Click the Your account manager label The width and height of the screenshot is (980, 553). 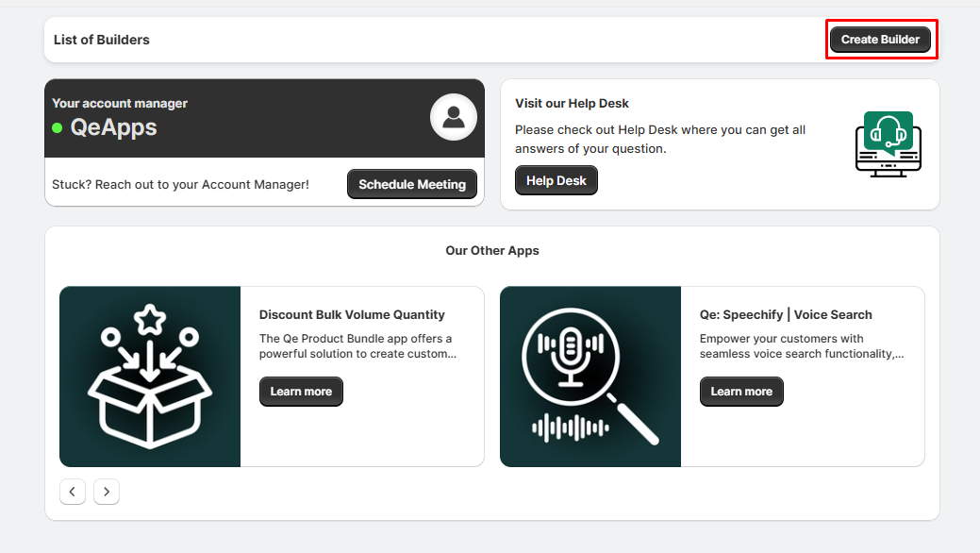pos(120,104)
